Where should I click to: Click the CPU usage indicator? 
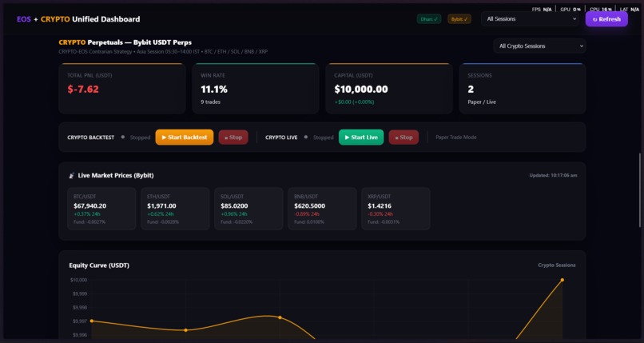601,9
